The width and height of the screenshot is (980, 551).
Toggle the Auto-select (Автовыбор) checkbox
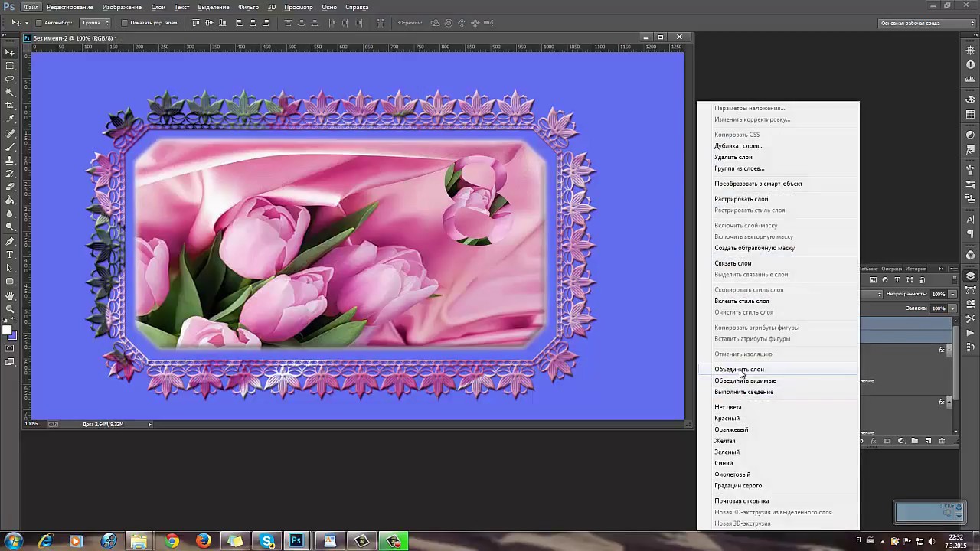[x=39, y=23]
